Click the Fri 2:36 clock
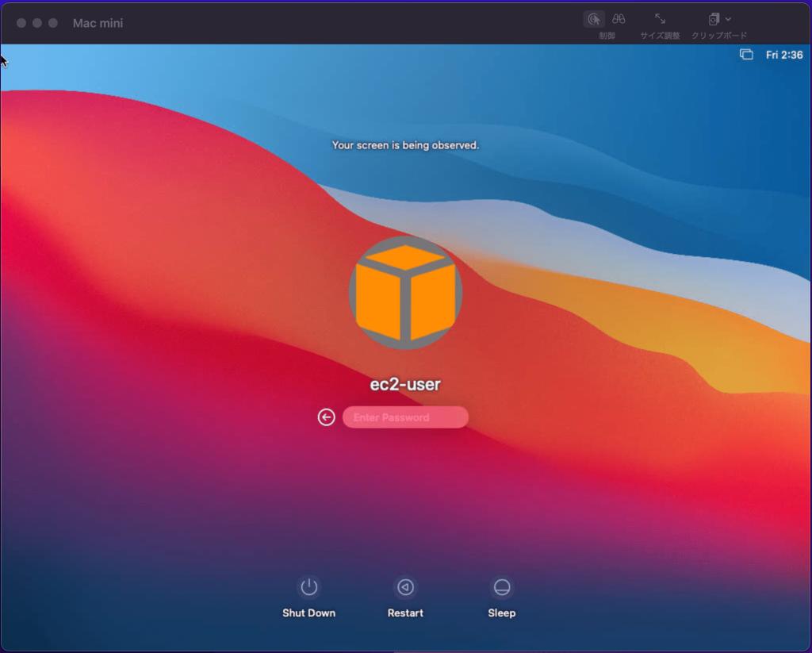812x653 pixels. click(784, 55)
